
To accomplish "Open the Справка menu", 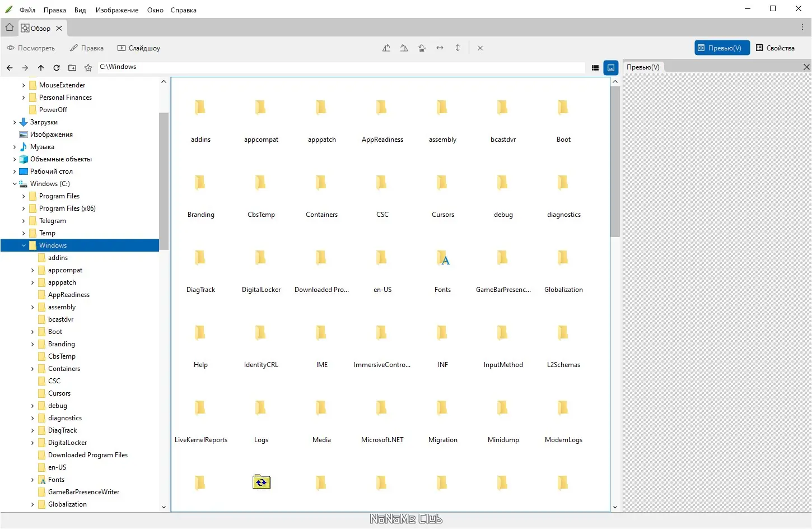I will (x=184, y=10).
